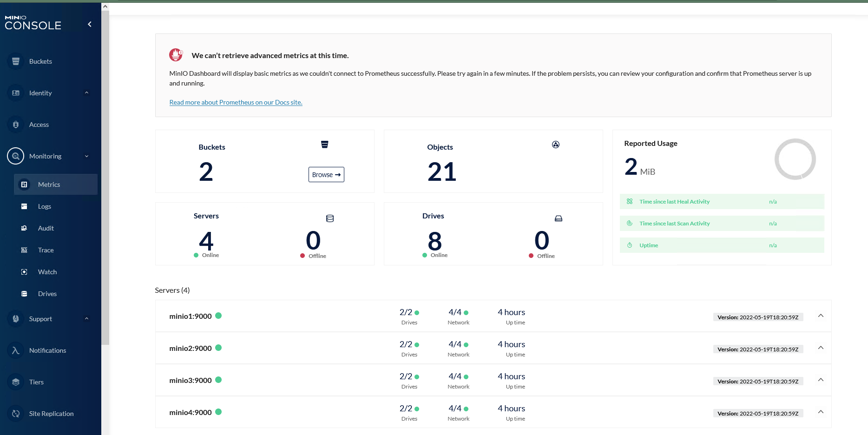868x435 pixels.
Task: Click the Drives card disk icon
Action: coord(559,218)
